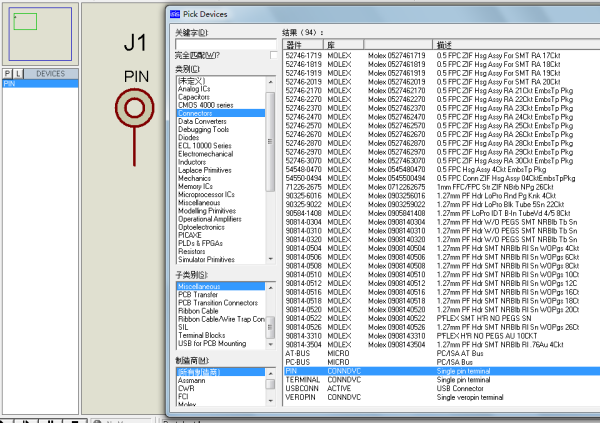Click the PIN symbol on the schematic
Viewport: 600px width, 423px height.
[x=135, y=107]
